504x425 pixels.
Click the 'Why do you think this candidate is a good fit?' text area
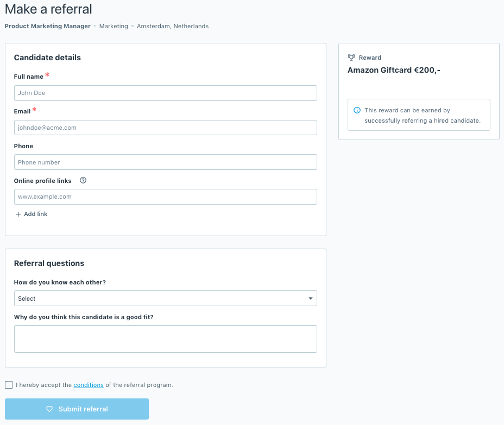(166, 338)
